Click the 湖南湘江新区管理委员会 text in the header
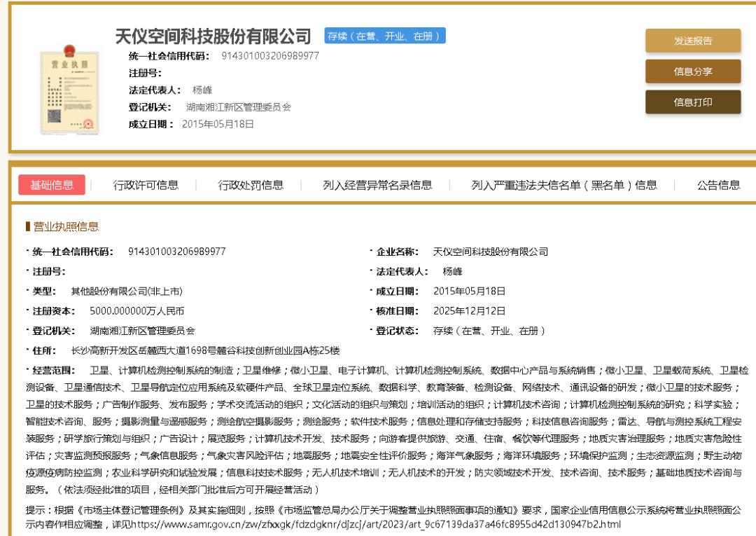Viewport: 756px width, 536px height. 238,107
